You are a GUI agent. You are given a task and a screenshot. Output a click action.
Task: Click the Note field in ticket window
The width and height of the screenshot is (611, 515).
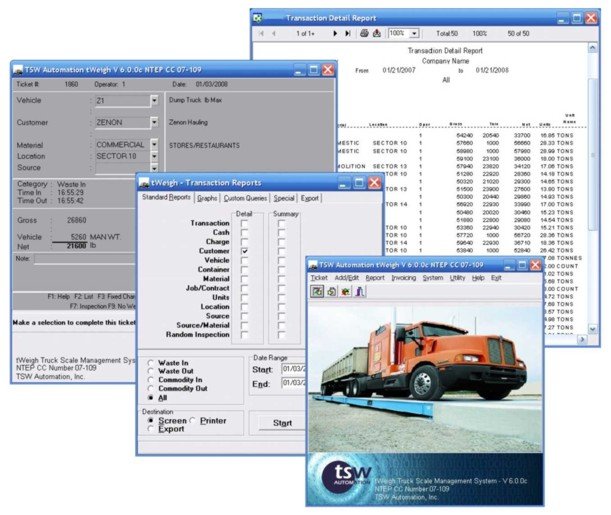85,259
